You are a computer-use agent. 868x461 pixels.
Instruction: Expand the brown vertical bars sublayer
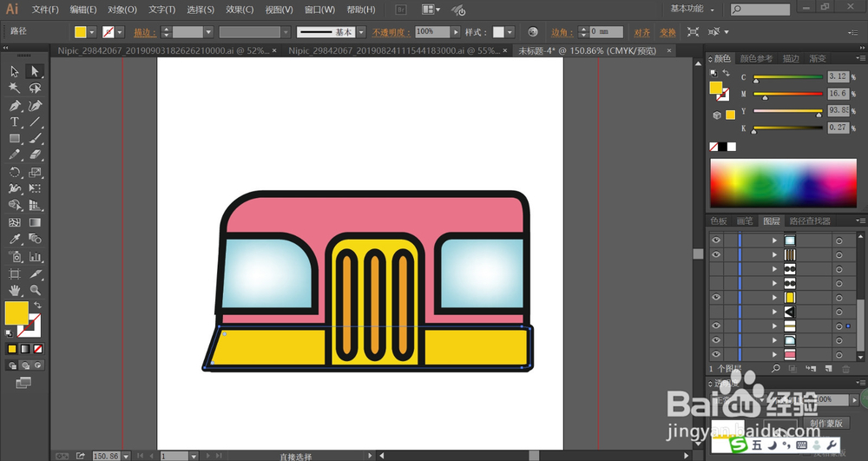[774, 254]
